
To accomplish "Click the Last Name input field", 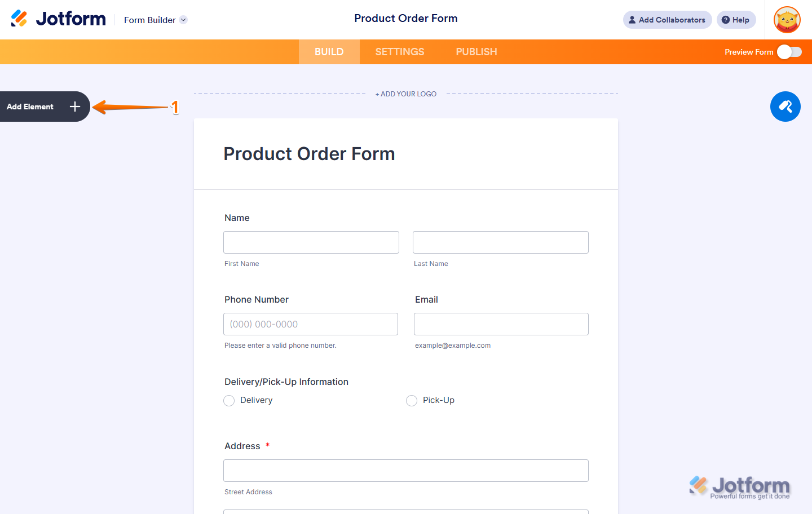I will click(501, 242).
